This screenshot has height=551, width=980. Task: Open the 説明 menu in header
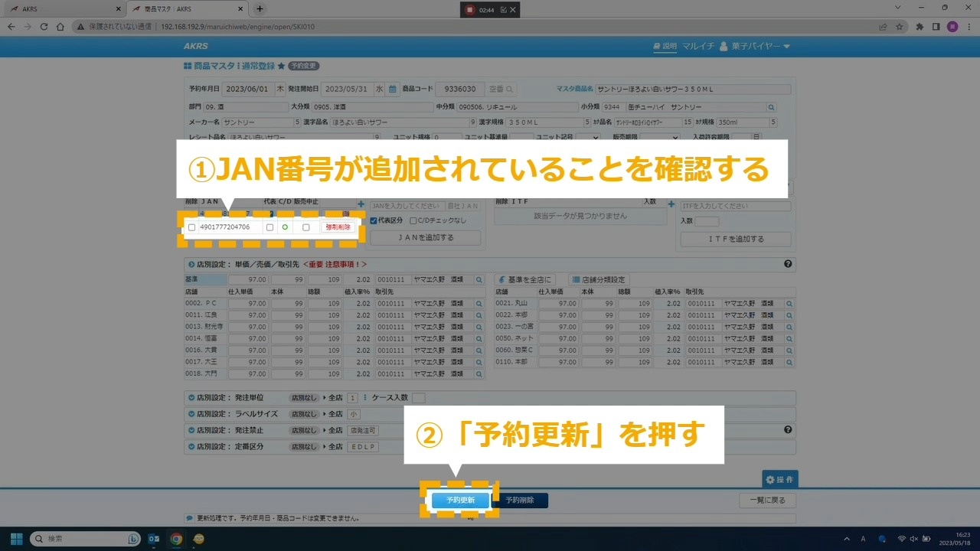click(665, 47)
